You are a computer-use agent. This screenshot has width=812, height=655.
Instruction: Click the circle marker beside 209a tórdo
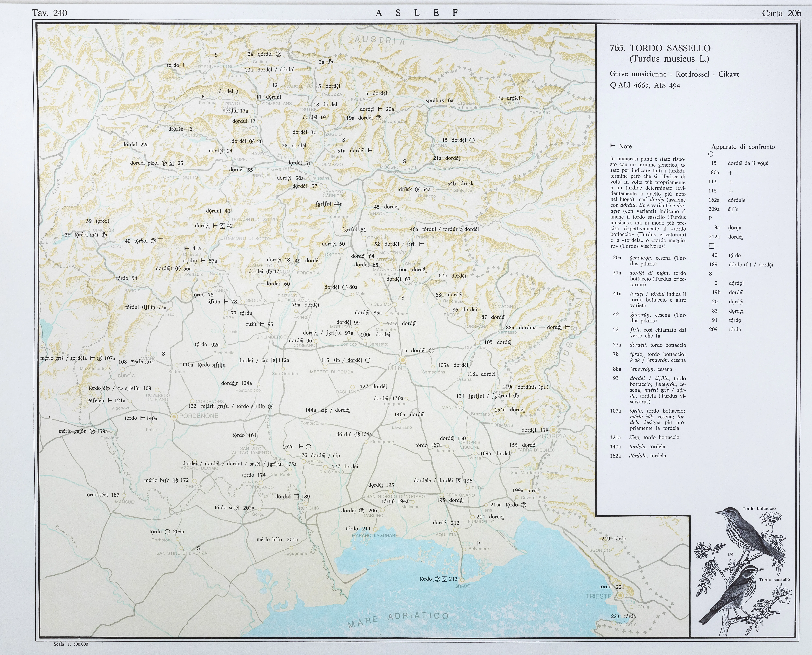[x=167, y=532]
